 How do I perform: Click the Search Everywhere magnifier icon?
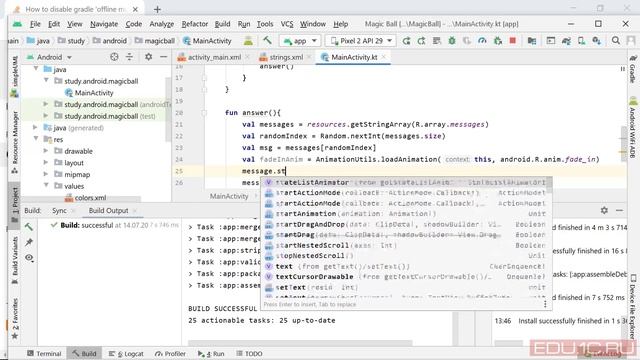pyautogui.click(x=616, y=40)
